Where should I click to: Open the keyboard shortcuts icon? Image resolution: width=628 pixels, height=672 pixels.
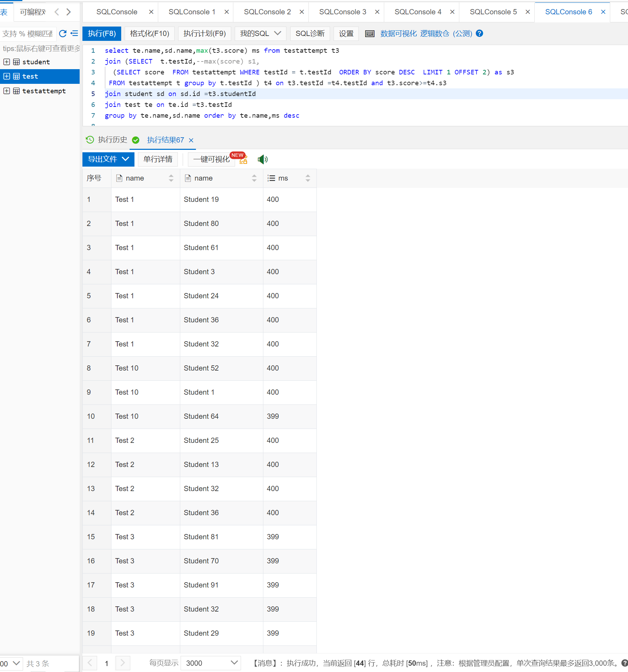[x=370, y=34]
